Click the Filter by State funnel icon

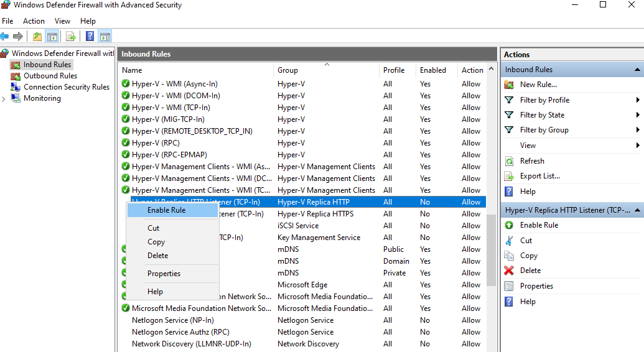[x=509, y=115]
